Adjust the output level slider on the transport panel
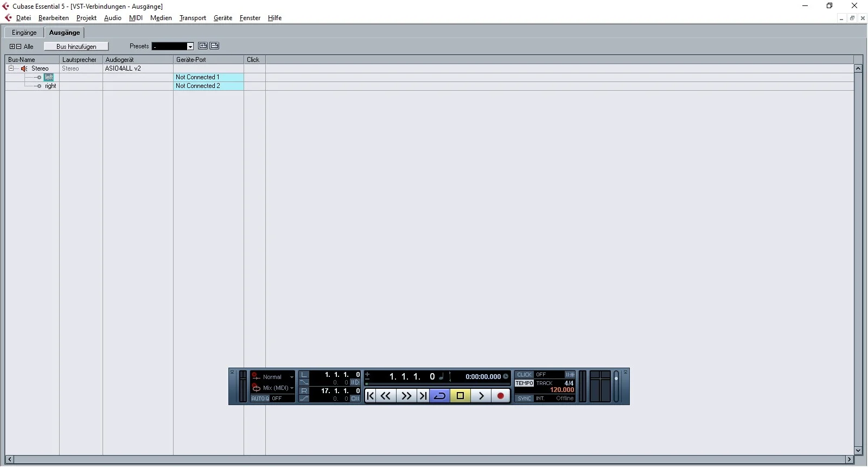868x467 pixels. click(x=616, y=387)
